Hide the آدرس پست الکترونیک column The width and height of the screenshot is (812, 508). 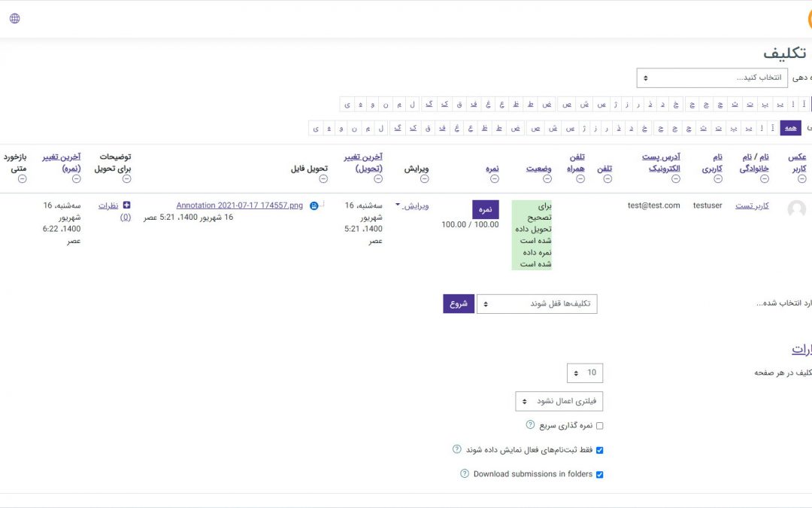click(x=675, y=179)
